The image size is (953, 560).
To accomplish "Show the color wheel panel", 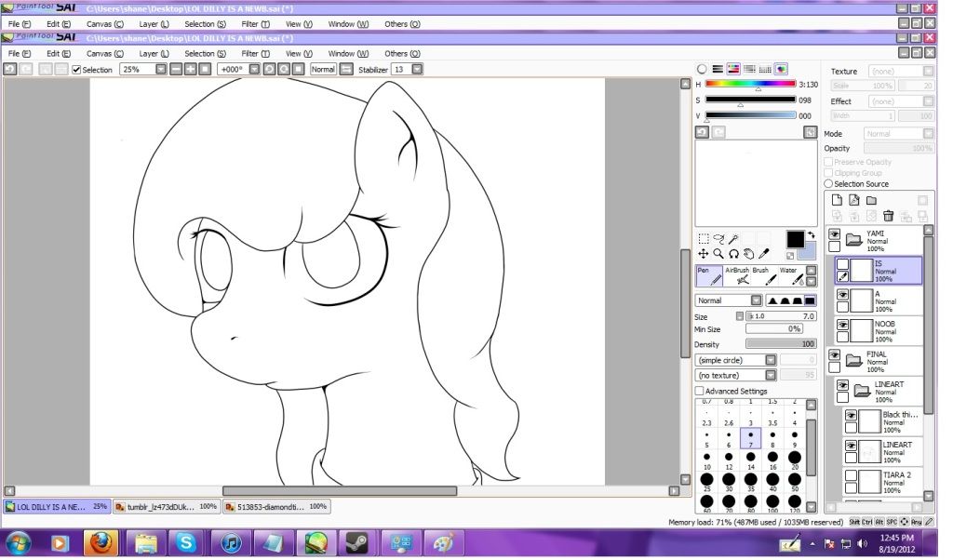I will (x=702, y=69).
